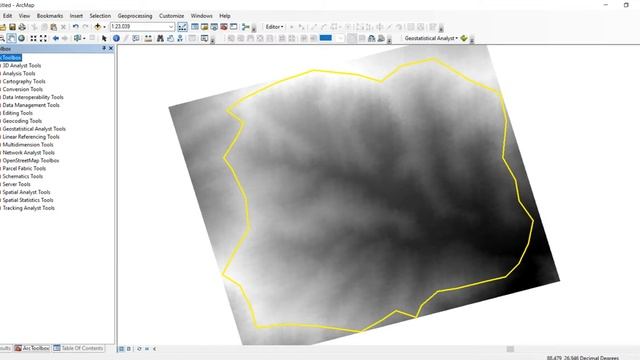Open the Catalog window icon
Image resolution: width=640 pixels, height=360 pixels.
204,27
